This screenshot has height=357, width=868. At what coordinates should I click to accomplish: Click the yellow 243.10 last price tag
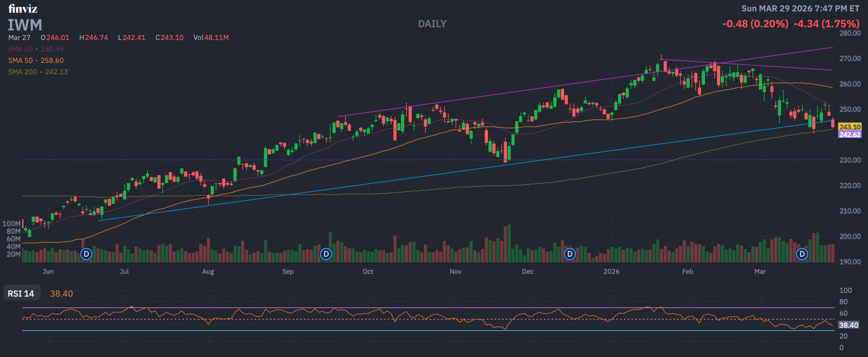click(850, 127)
